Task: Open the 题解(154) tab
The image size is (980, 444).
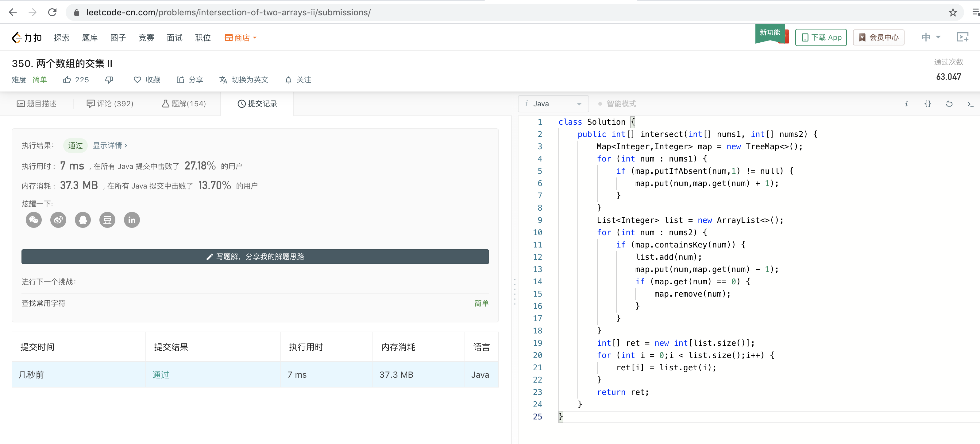Action: pos(184,103)
